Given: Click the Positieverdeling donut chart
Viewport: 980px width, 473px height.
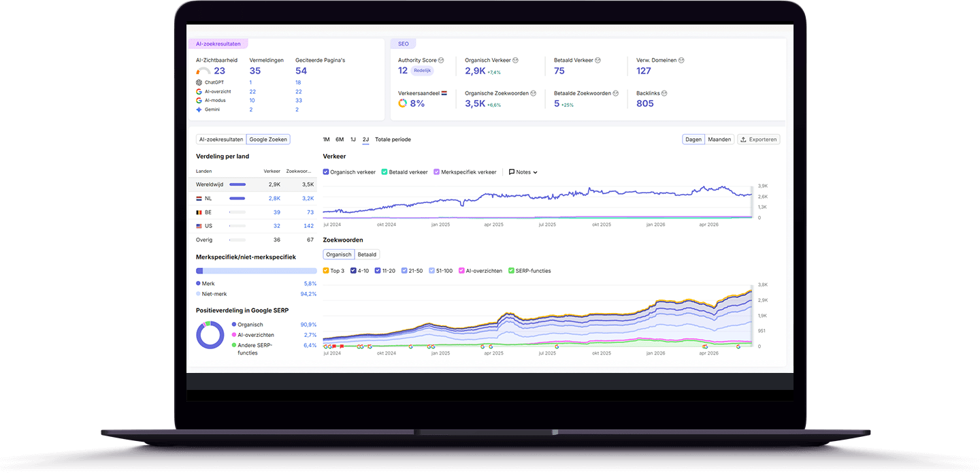Looking at the screenshot, I should [x=210, y=335].
